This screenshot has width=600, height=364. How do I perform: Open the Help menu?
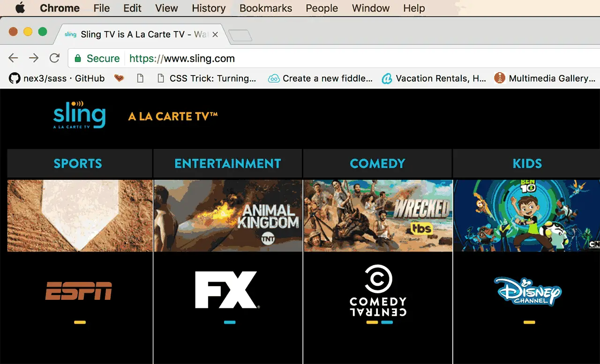tap(414, 8)
